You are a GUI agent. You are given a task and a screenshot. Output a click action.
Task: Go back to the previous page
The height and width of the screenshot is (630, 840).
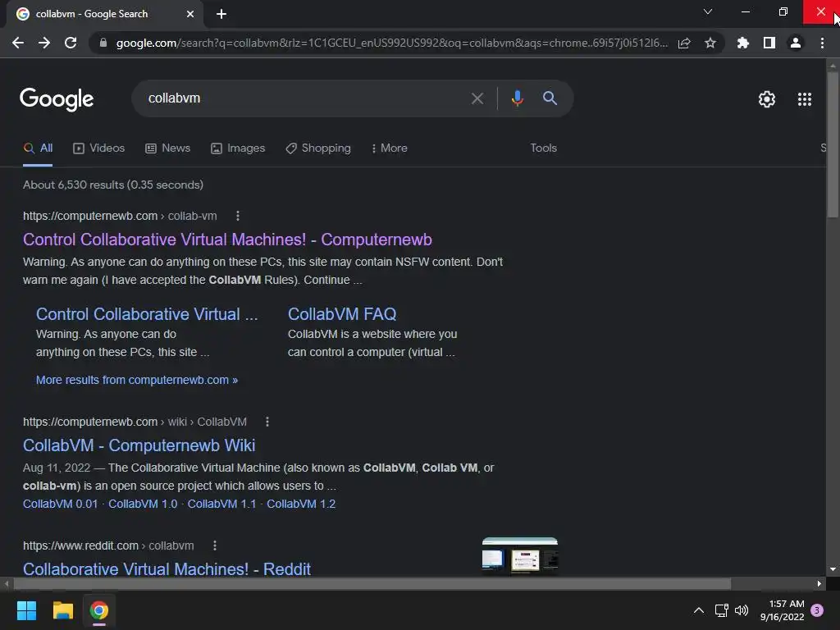(18, 43)
